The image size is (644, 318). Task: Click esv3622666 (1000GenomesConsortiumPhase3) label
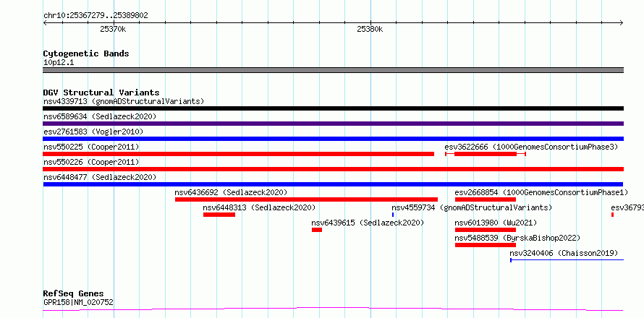point(531,147)
